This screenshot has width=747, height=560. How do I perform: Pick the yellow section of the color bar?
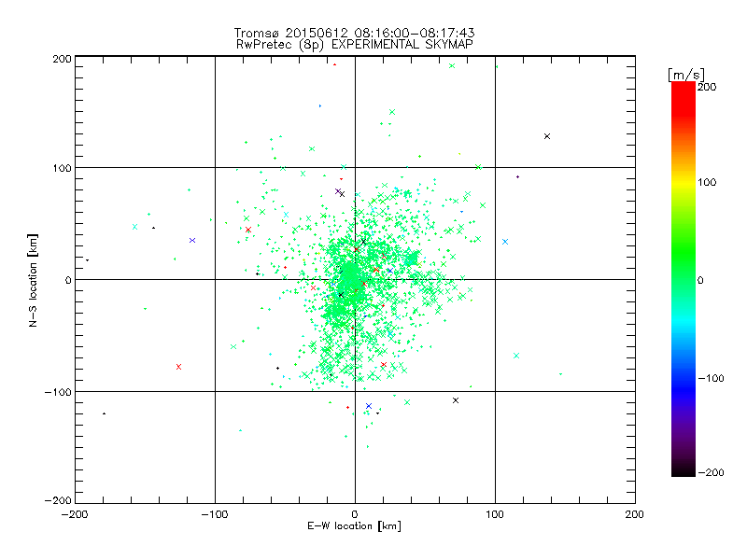tap(684, 183)
